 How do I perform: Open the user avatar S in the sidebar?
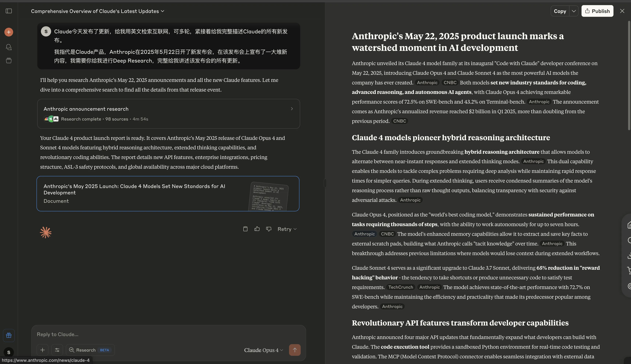[9, 352]
